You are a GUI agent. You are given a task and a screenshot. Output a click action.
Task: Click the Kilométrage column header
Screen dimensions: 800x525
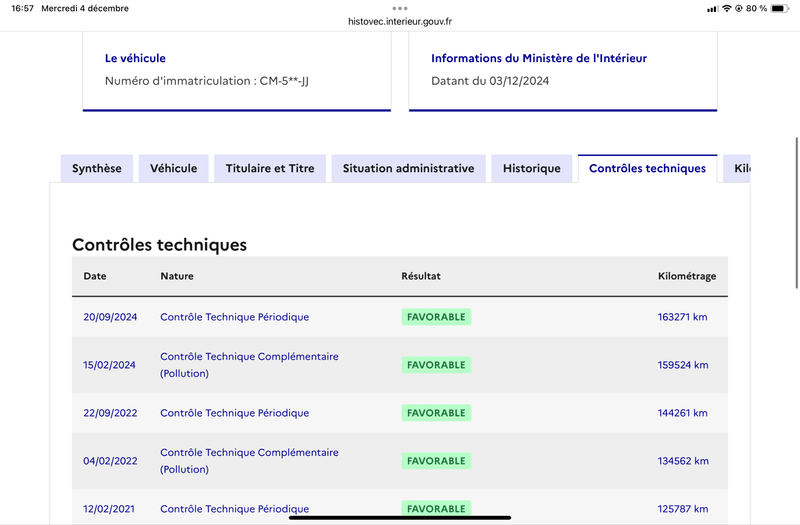(x=687, y=276)
